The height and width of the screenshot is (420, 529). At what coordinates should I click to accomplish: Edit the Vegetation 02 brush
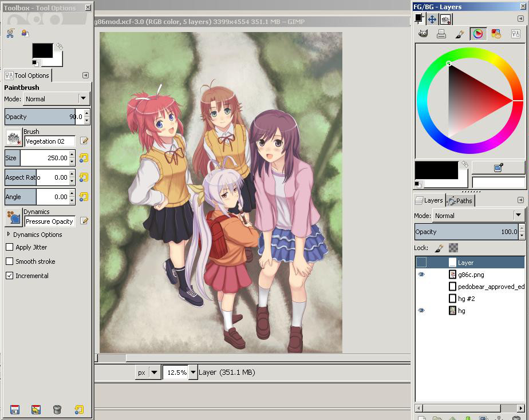(84, 141)
